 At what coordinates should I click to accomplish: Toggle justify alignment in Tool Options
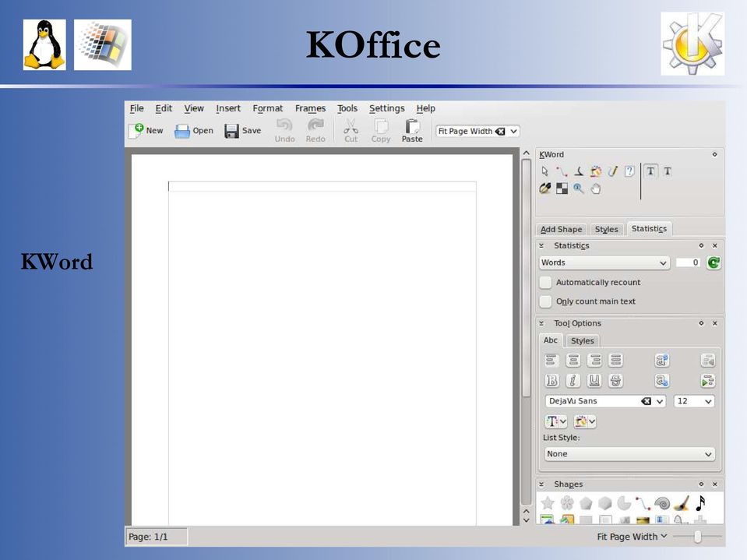click(615, 361)
